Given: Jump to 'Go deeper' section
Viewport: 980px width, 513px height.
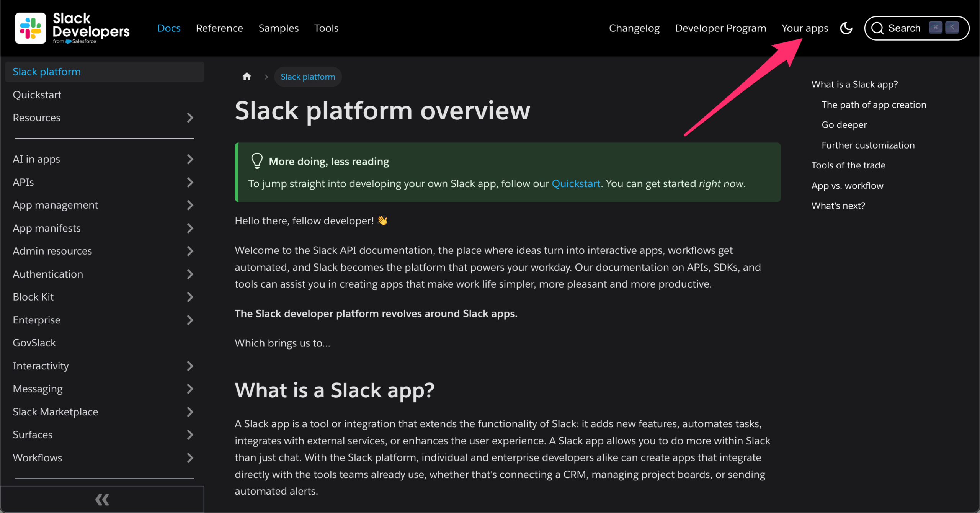Looking at the screenshot, I should 844,125.
